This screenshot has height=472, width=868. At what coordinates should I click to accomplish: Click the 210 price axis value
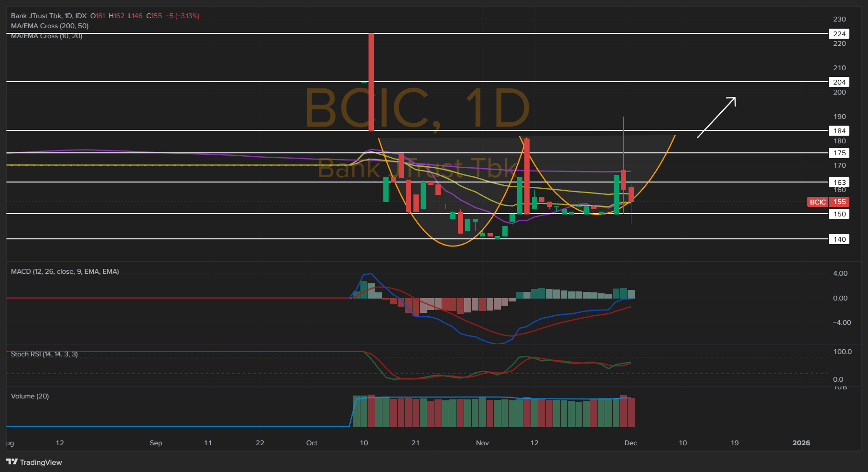point(839,68)
